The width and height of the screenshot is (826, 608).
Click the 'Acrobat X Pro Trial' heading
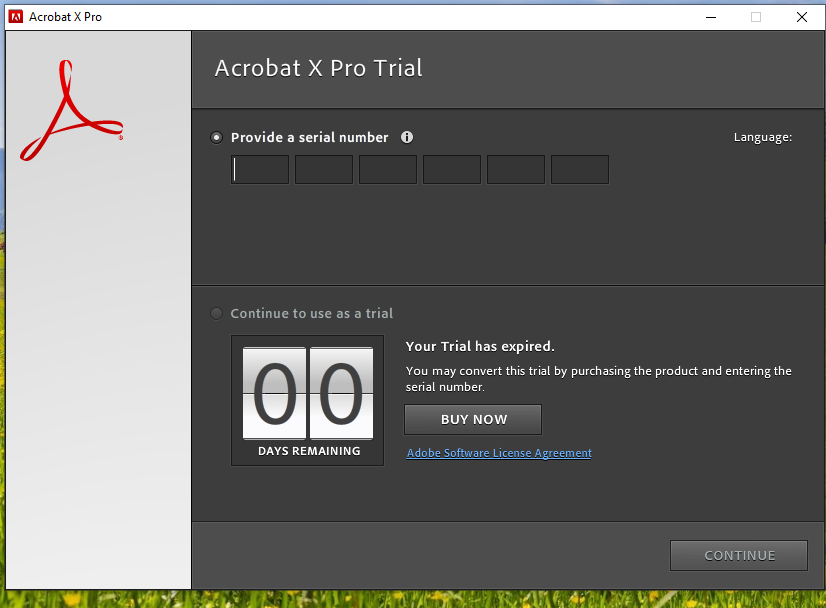coord(318,68)
